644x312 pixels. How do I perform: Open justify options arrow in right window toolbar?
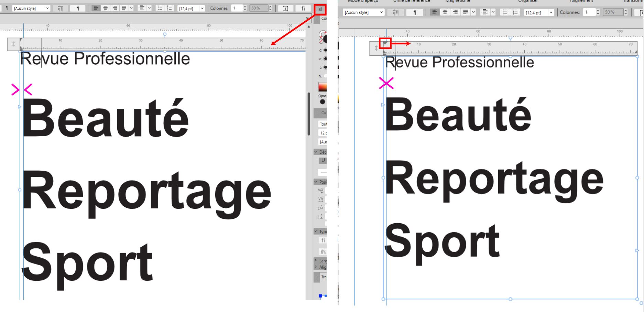click(473, 12)
